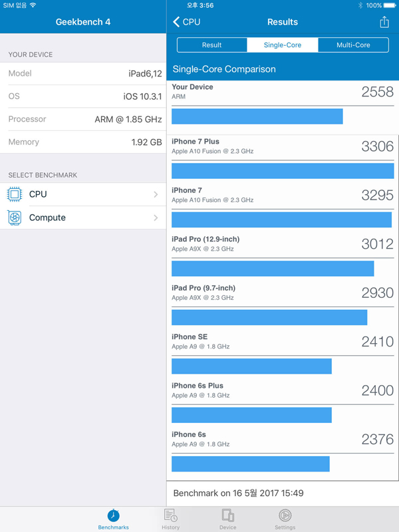The image size is (399, 532).
Task: Tap the Your Device score 2558
Action: coord(377,92)
